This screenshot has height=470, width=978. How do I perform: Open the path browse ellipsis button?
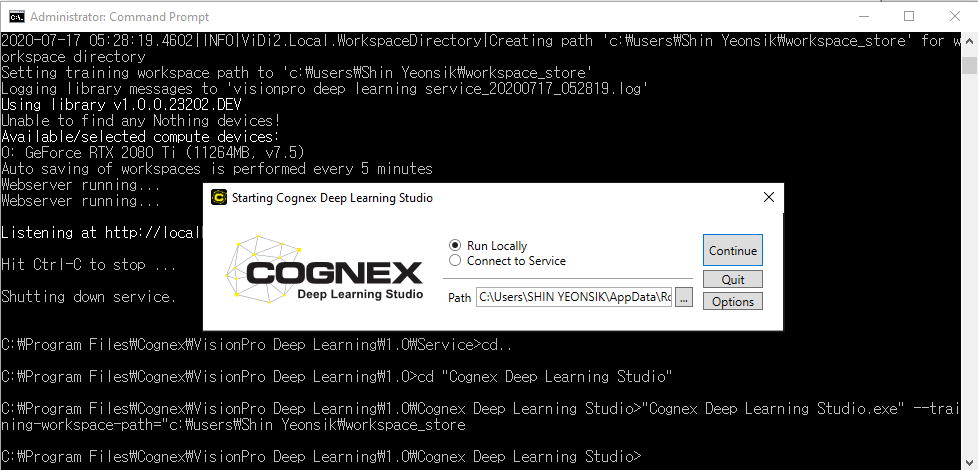coord(684,298)
